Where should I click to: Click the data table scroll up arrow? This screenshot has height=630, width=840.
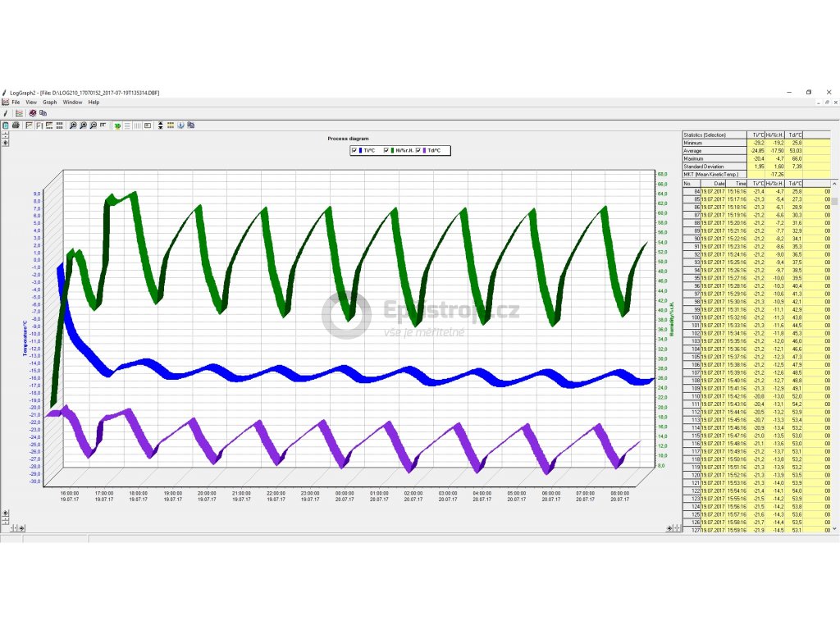pyautogui.click(x=835, y=184)
